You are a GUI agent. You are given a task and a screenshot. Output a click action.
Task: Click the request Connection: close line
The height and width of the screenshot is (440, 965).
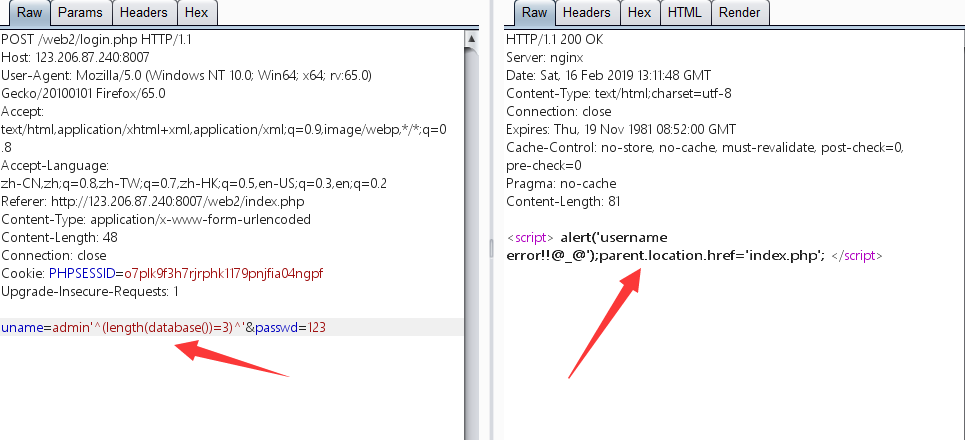pos(54,255)
